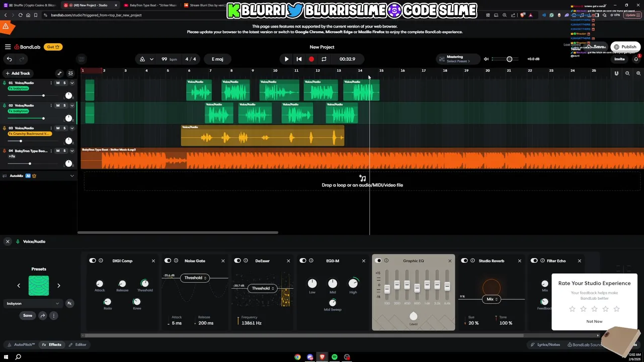This screenshot has height=362, width=644.
Task: Toggle Graphic EQ effect power switch
Action: (378, 261)
